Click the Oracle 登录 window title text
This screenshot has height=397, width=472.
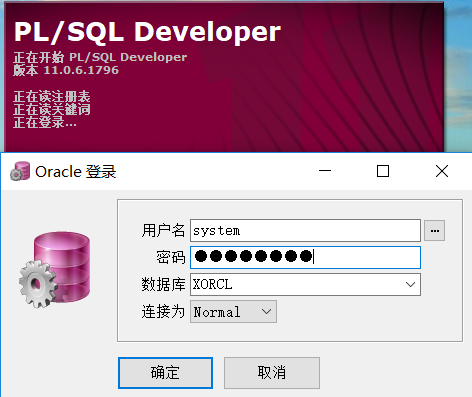pos(76,172)
